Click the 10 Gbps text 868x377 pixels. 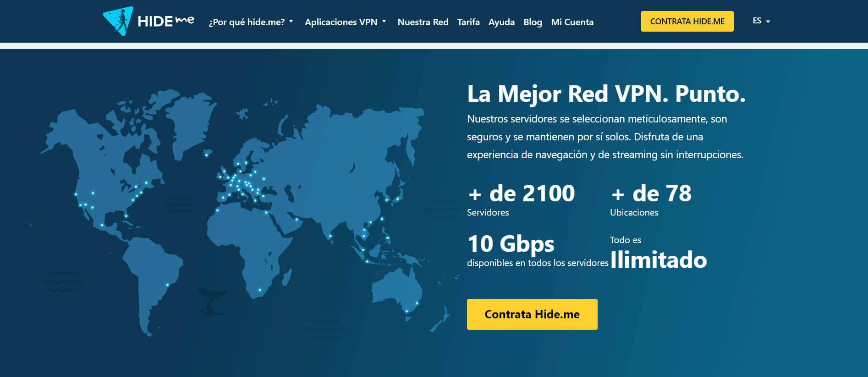tap(511, 244)
